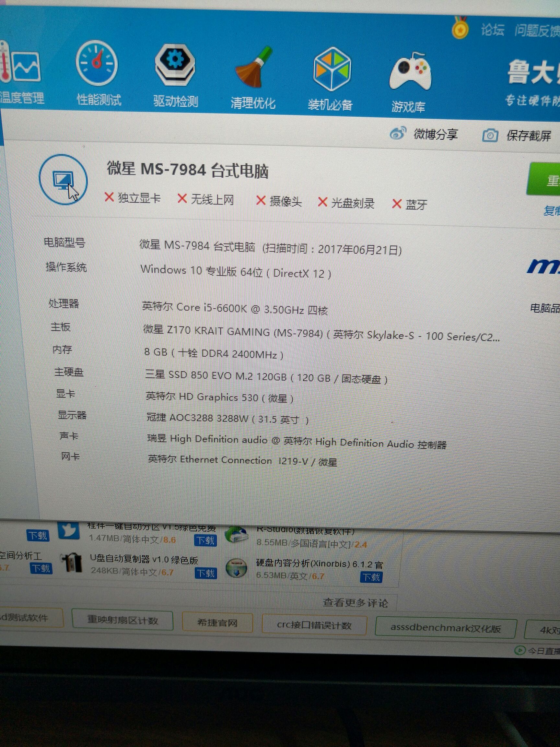
Task: Click the gold medal icon near 论坛
Action: (x=460, y=28)
